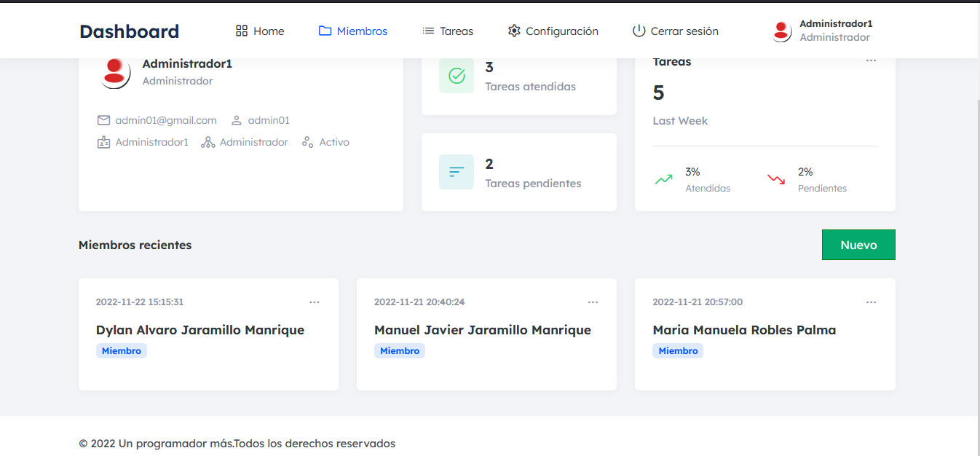
Task: Click the envelope icon beside admin01@gmail.com
Action: point(103,120)
